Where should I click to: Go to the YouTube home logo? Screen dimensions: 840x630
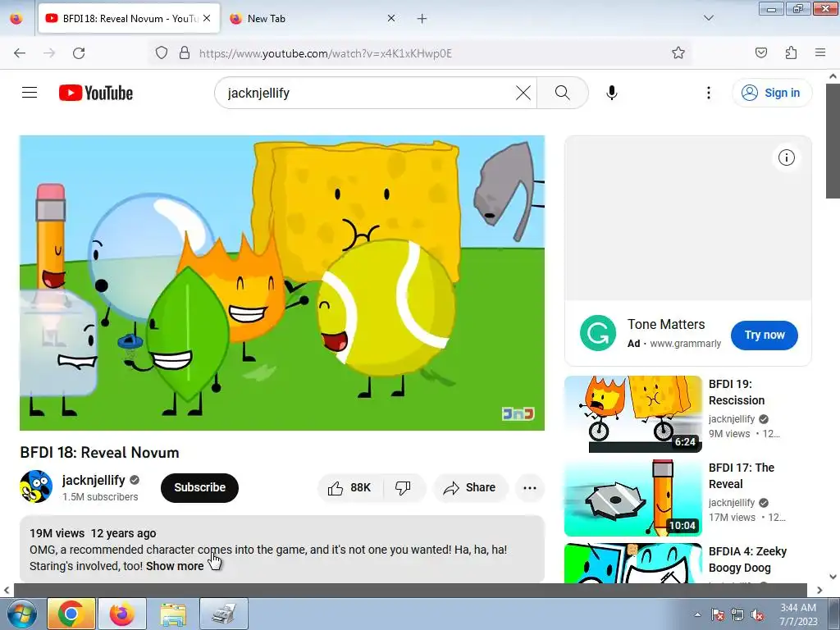coord(96,93)
